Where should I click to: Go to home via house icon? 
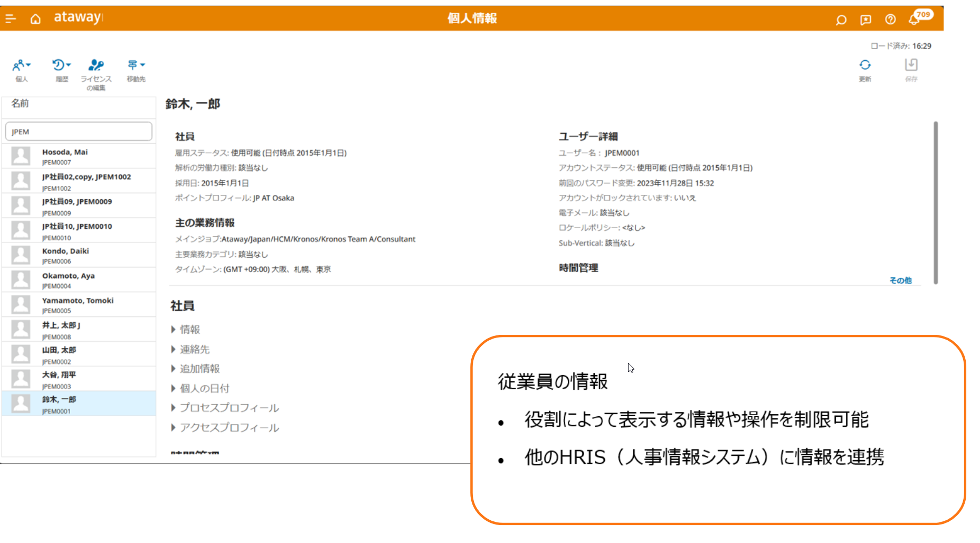click(x=35, y=19)
